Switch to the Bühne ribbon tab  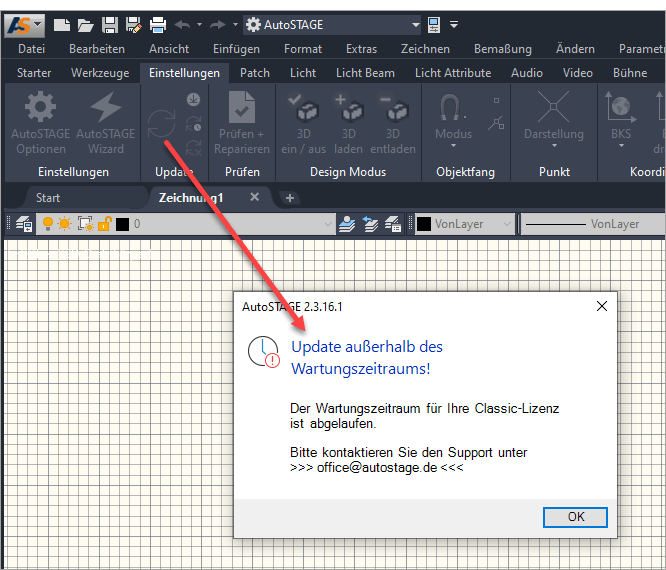[630, 73]
